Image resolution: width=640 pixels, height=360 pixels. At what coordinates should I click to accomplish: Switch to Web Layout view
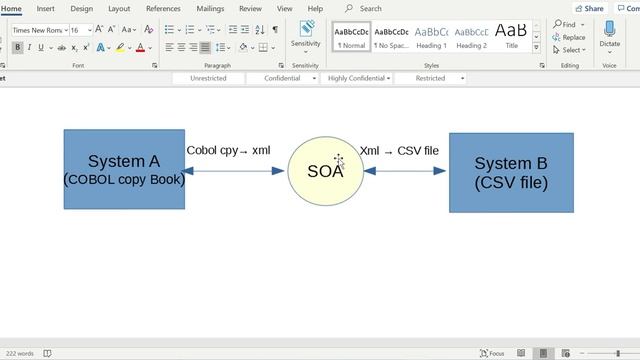point(565,353)
